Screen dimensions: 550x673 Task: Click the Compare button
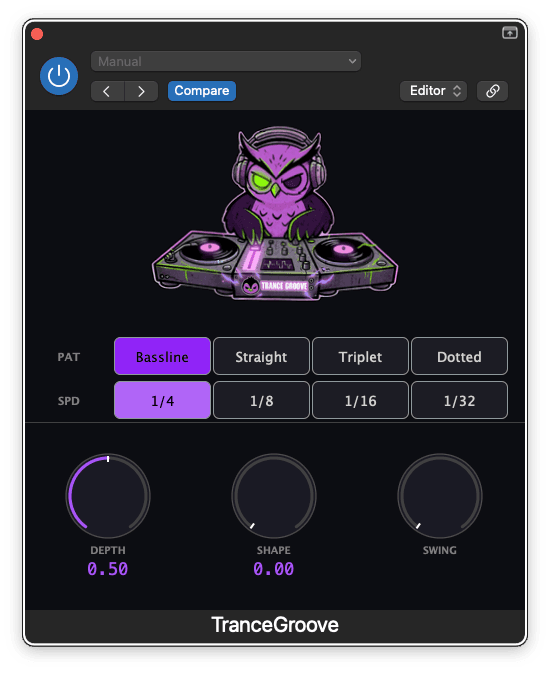202,91
